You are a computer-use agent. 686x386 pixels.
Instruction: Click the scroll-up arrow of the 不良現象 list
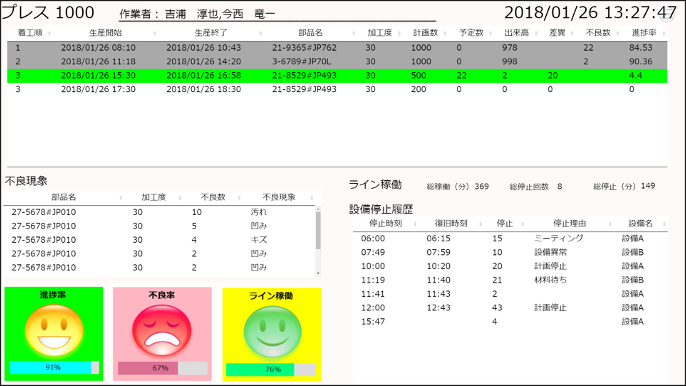click(x=318, y=209)
